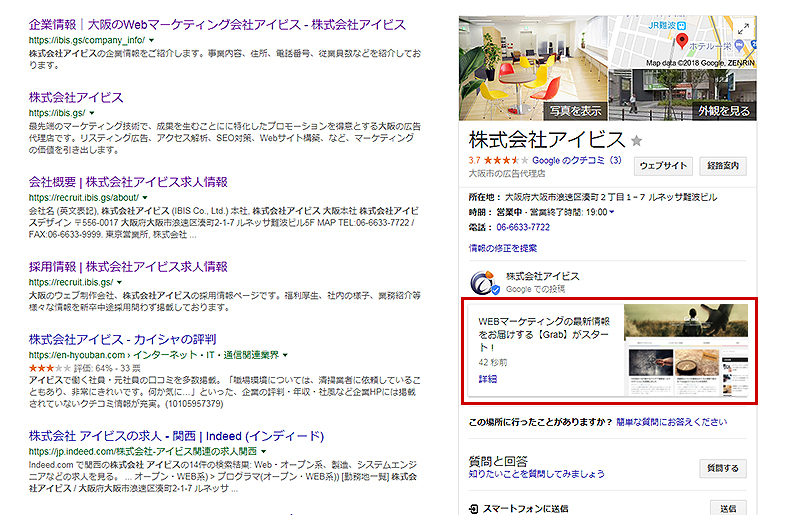Image resolution: width=790 pixels, height=515 pixels.
Task: Click the https://ibis.gs/company_info/ URL text
Action: [x=87, y=40]
